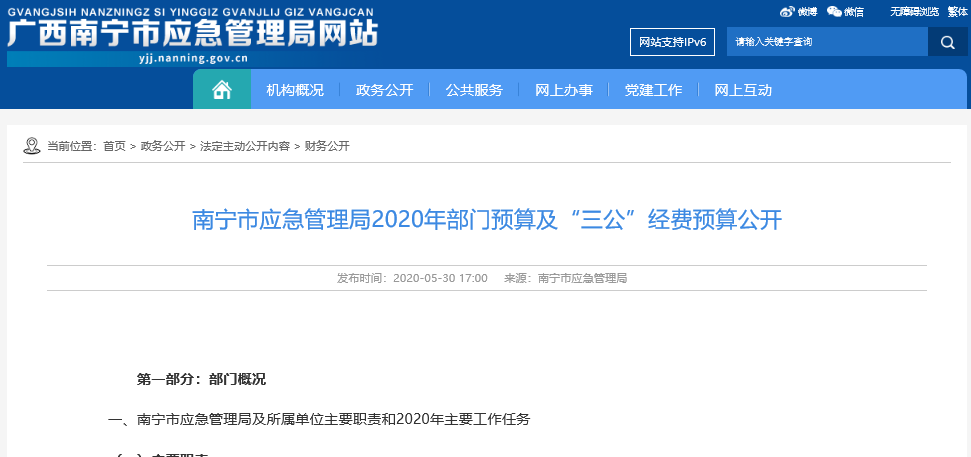971x457 pixels.
Task: Focus the keyword search input field
Action: 826,42
